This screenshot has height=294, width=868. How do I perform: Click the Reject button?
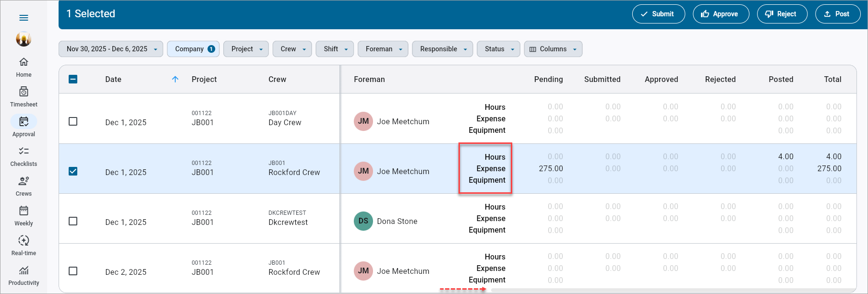pos(782,14)
